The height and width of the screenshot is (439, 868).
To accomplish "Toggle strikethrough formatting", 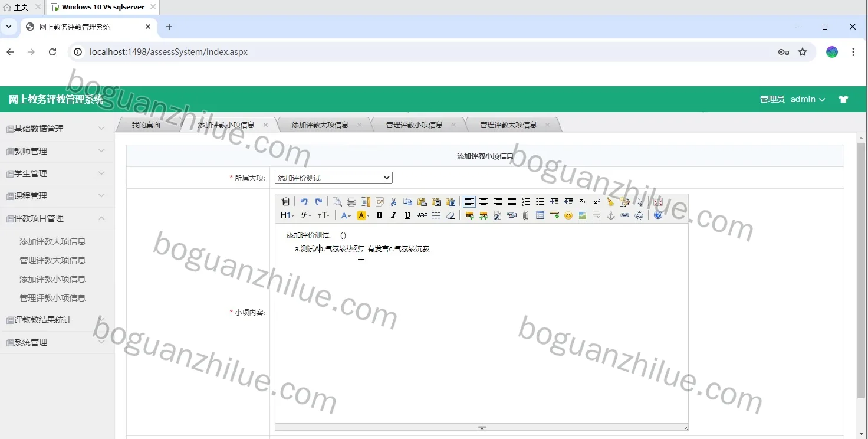I will [x=422, y=215].
